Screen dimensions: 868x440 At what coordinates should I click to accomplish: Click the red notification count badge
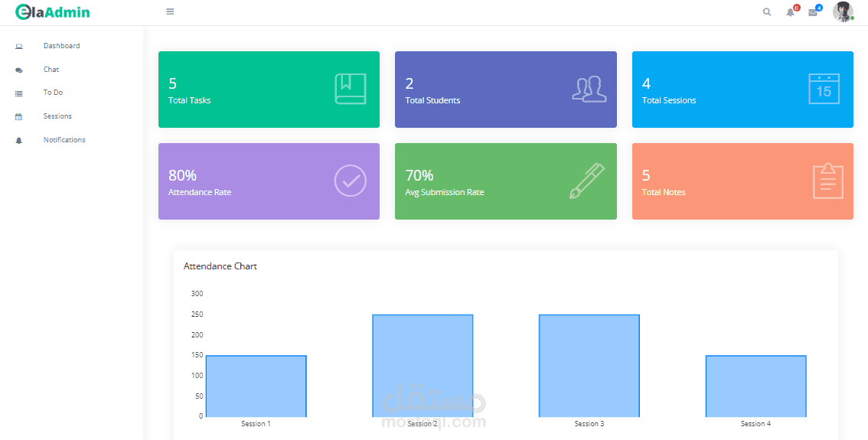coord(797,8)
